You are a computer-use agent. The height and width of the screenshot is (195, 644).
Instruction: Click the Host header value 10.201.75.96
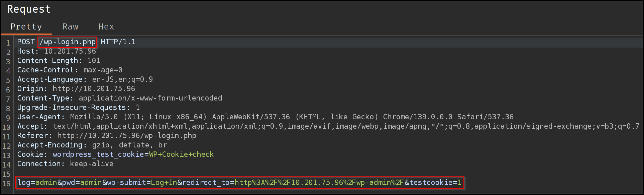click(x=70, y=51)
